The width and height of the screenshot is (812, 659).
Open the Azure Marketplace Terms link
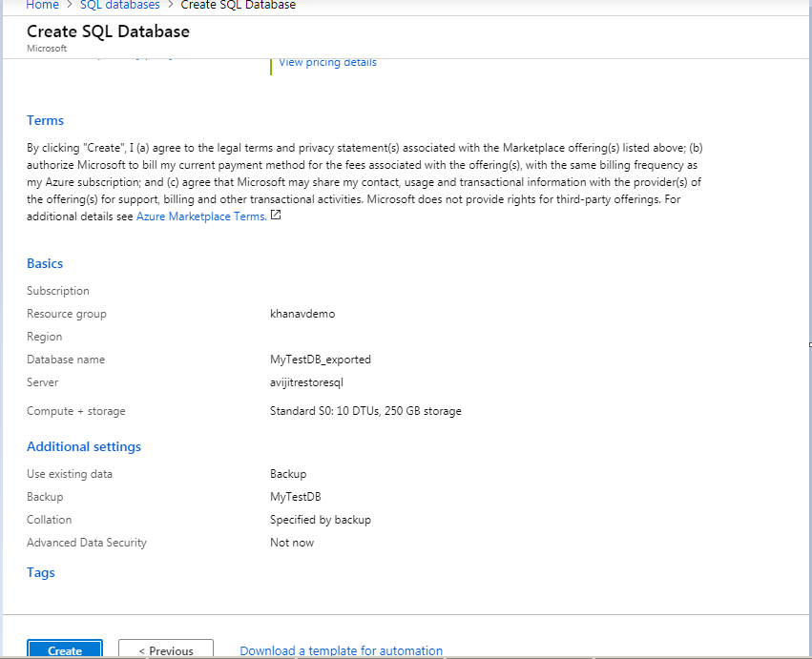[201, 216]
